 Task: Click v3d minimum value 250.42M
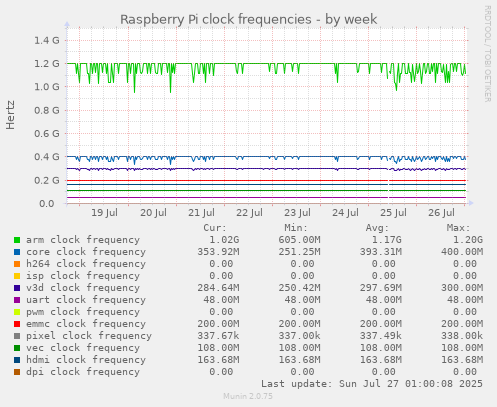tap(299, 288)
